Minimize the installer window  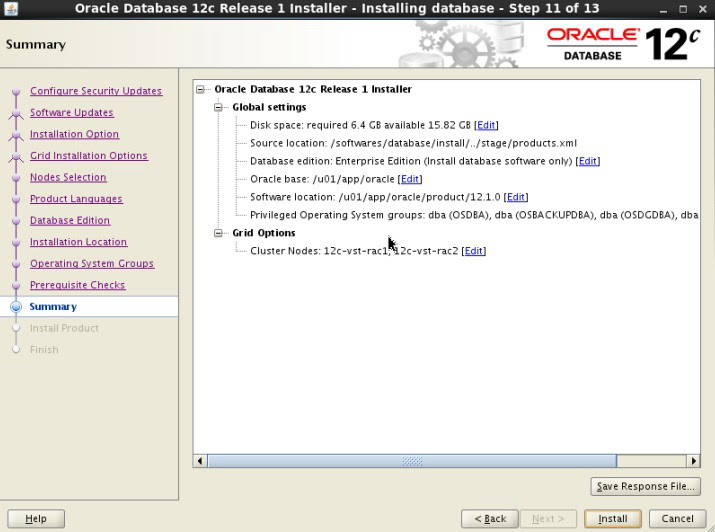point(663,9)
